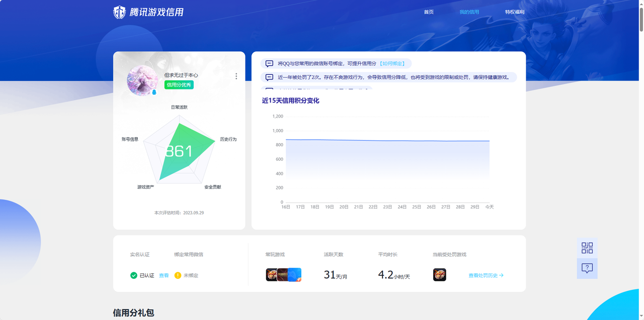Click the 1,200 value on the chart axis

point(278,116)
